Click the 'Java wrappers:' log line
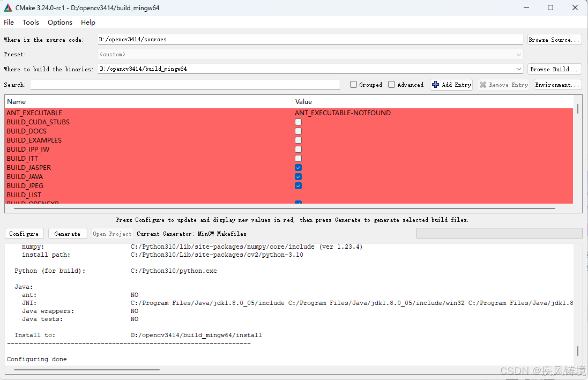Screen dimensions: 588x380 (x=80, y=311)
